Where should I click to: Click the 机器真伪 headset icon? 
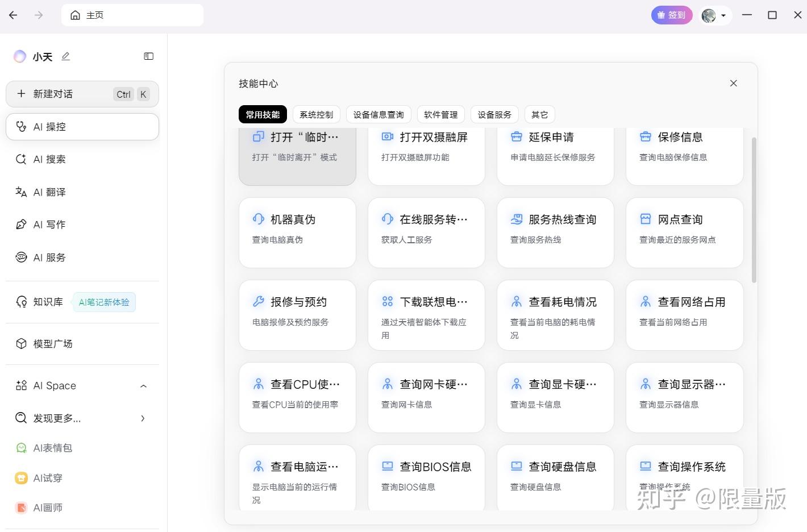[x=259, y=219]
